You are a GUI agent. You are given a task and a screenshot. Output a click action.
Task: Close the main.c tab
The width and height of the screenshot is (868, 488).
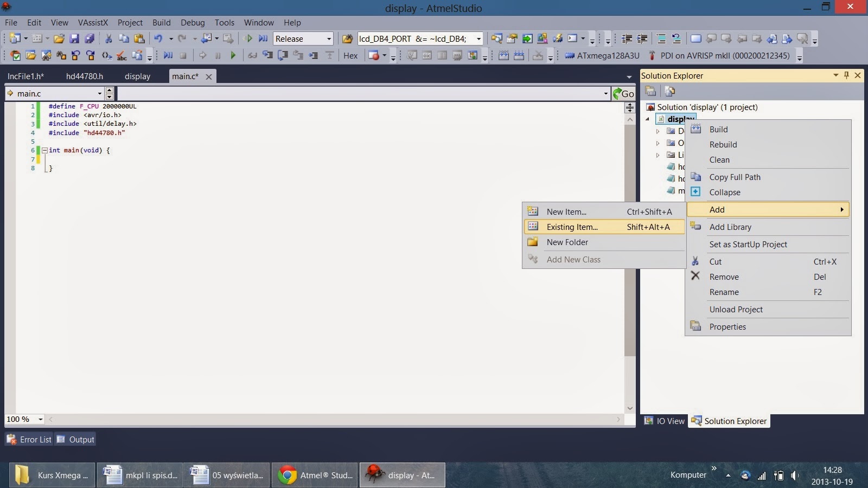208,76
